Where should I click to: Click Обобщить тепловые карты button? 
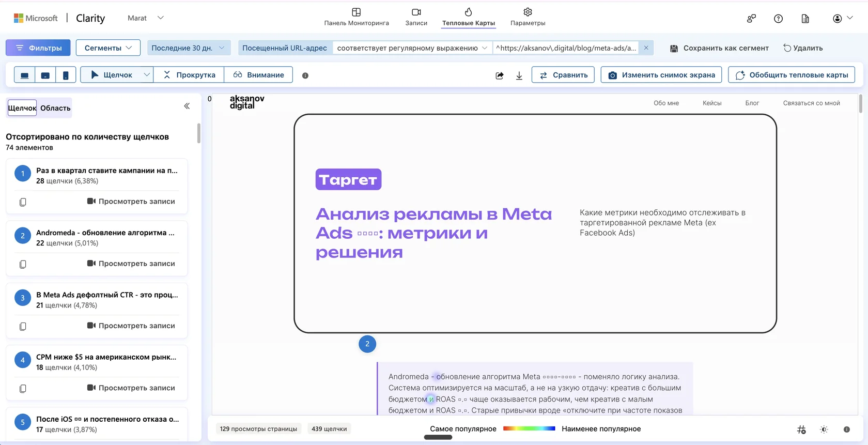click(792, 75)
